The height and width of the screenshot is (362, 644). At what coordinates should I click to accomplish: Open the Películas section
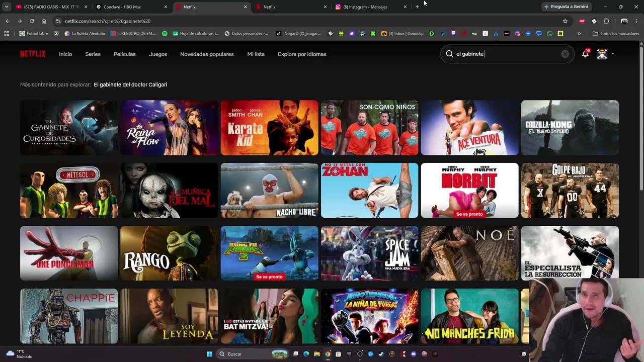pyautogui.click(x=124, y=54)
